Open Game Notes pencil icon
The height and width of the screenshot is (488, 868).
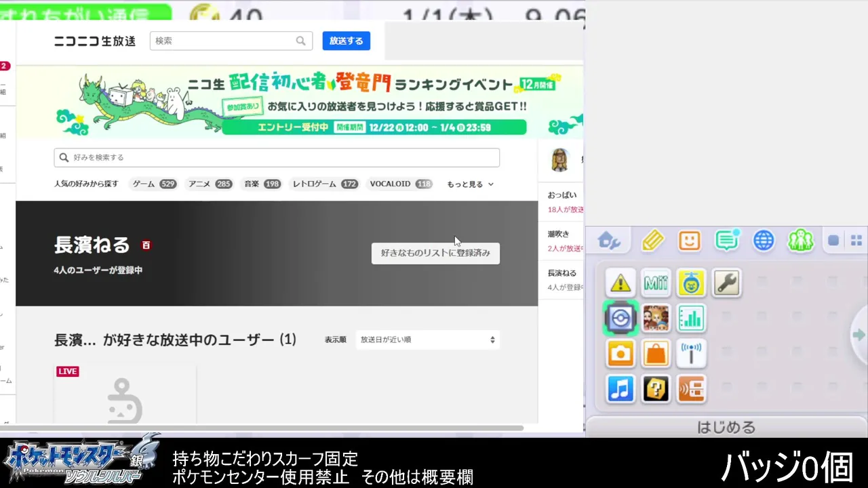tap(652, 241)
